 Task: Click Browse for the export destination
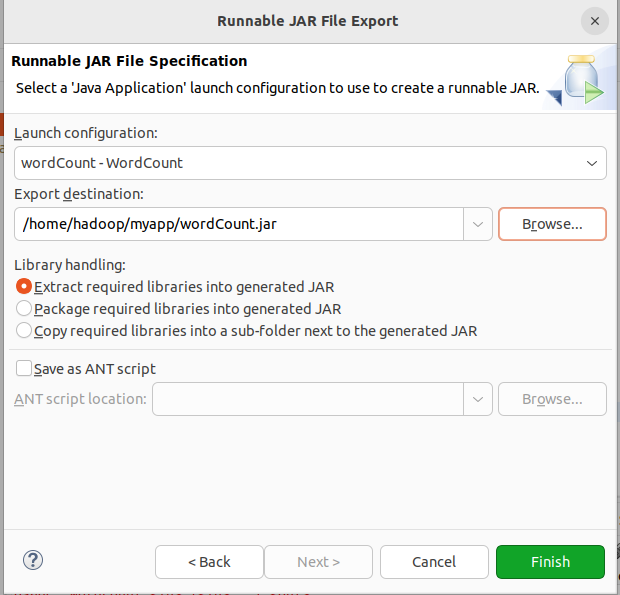coord(552,224)
